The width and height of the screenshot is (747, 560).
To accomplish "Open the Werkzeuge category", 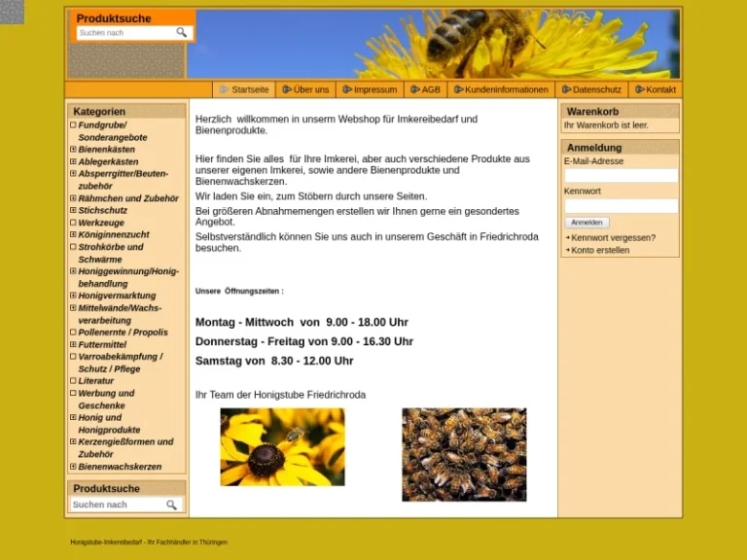I will (x=101, y=223).
